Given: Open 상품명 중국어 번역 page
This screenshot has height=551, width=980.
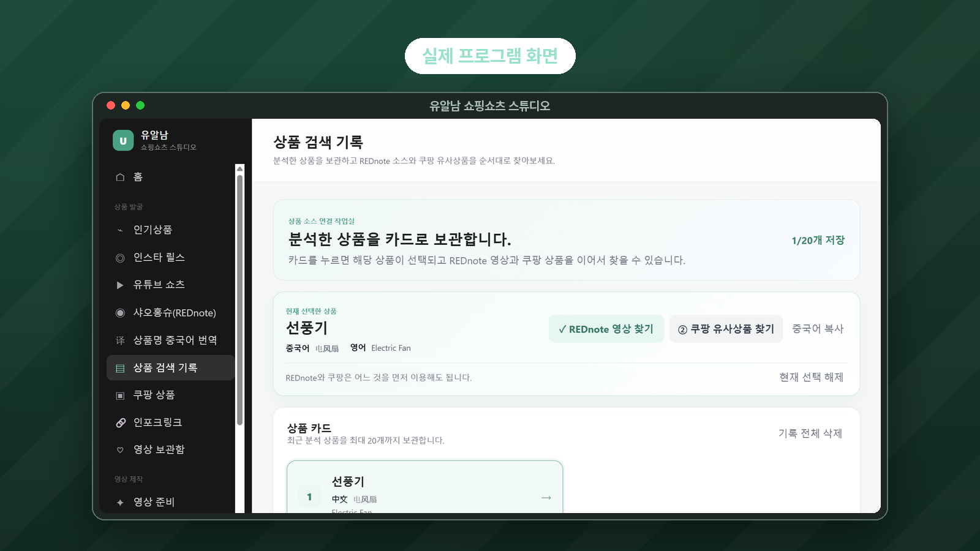Looking at the screenshot, I should click(x=170, y=340).
